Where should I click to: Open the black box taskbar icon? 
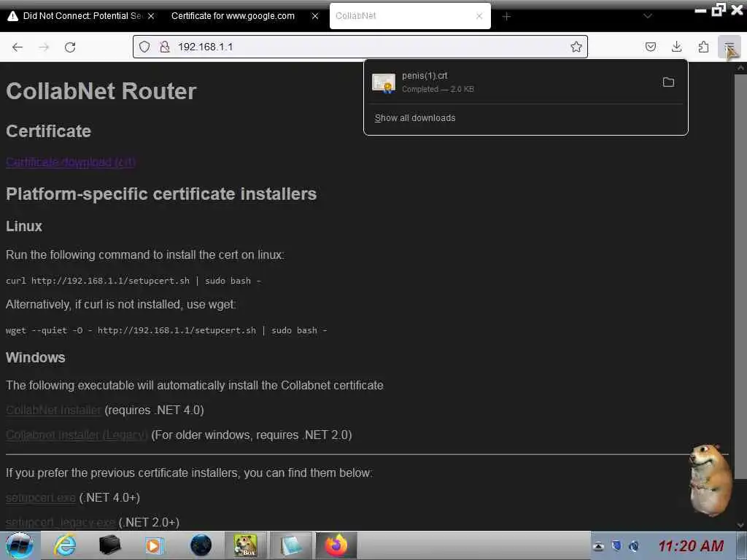tap(109, 545)
